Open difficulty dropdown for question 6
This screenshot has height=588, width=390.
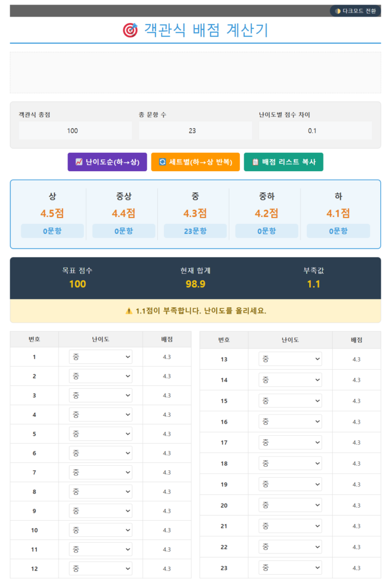100,453
